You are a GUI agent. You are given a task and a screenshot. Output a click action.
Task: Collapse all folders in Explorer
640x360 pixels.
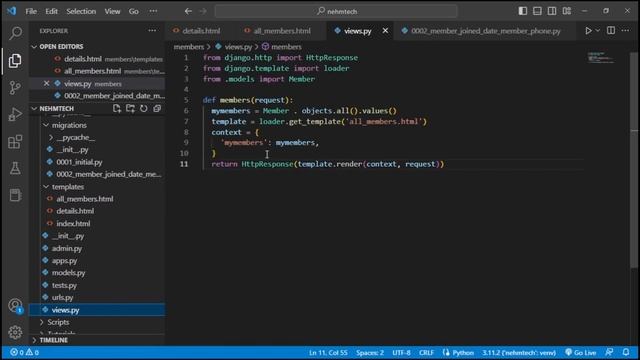(x=157, y=109)
